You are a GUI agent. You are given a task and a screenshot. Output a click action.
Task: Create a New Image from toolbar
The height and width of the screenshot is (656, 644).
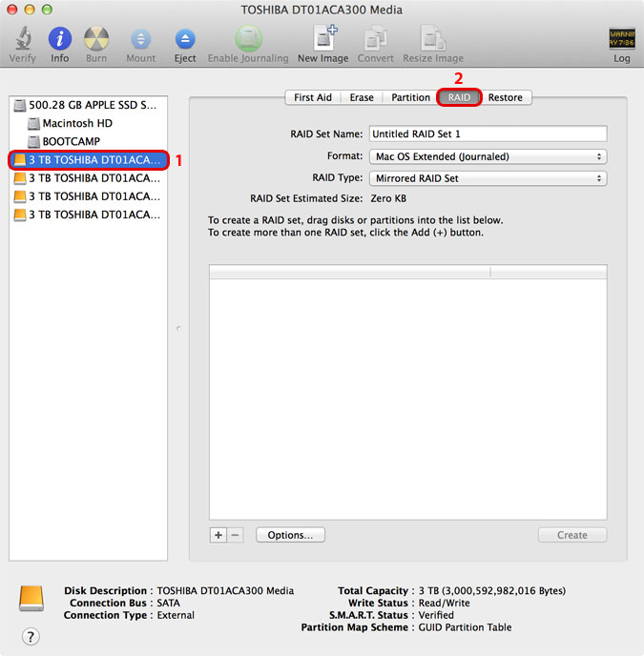click(x=322, y=40)
